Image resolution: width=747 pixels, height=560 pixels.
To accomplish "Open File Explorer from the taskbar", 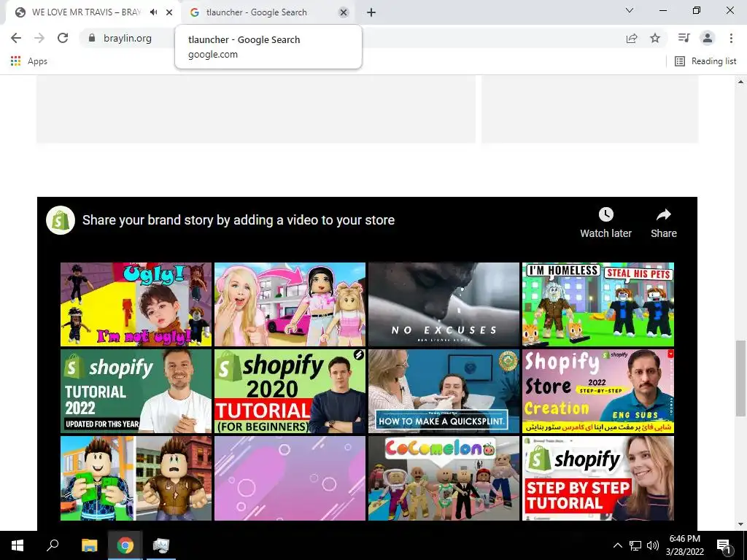I will 89,545.
